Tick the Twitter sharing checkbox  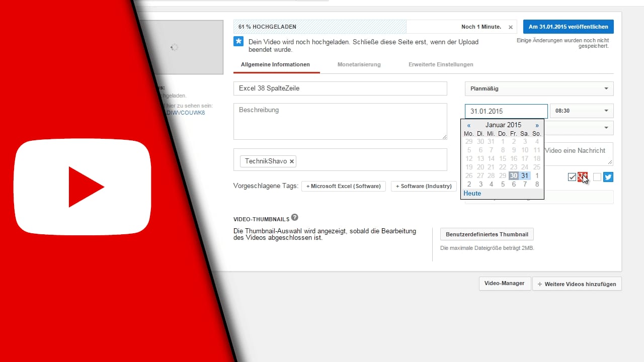coord(597,177)
